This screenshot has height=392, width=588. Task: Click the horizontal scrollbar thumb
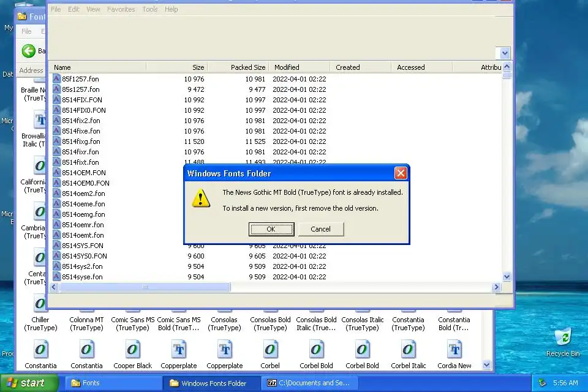coord(145,287)
